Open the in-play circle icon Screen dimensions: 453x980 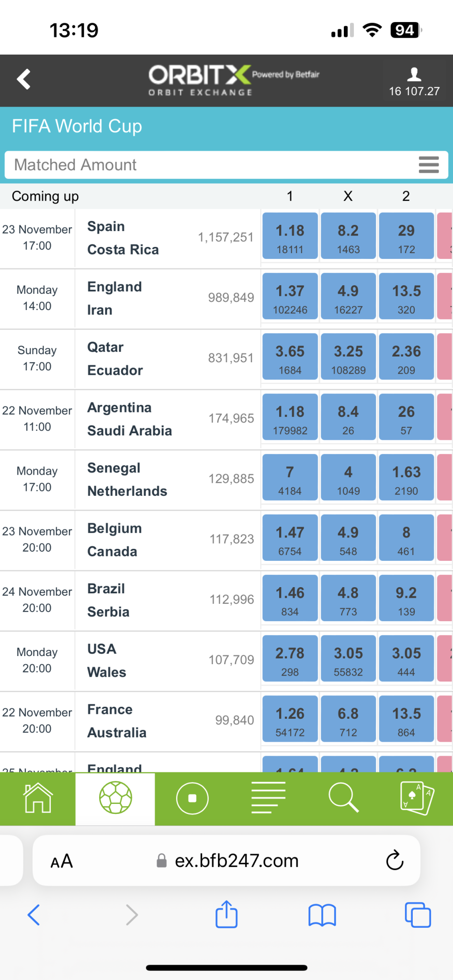pyautogui.click(x=192, y=798)
